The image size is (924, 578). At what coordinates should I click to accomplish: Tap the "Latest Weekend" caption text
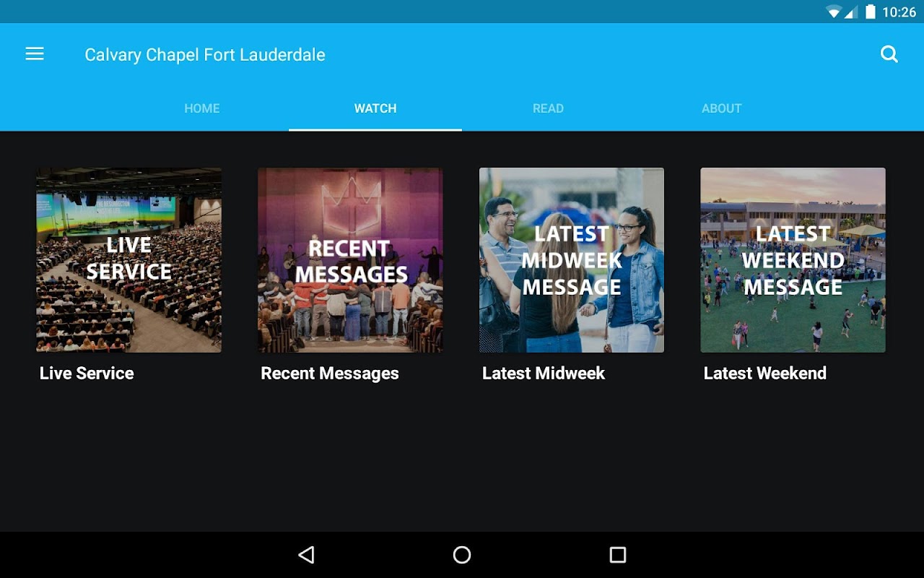click(x=765, y=374)
